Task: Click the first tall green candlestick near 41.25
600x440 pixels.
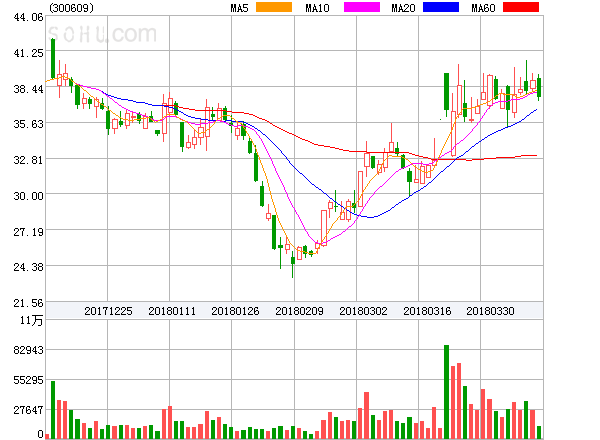Action: [x=53, y=58]
